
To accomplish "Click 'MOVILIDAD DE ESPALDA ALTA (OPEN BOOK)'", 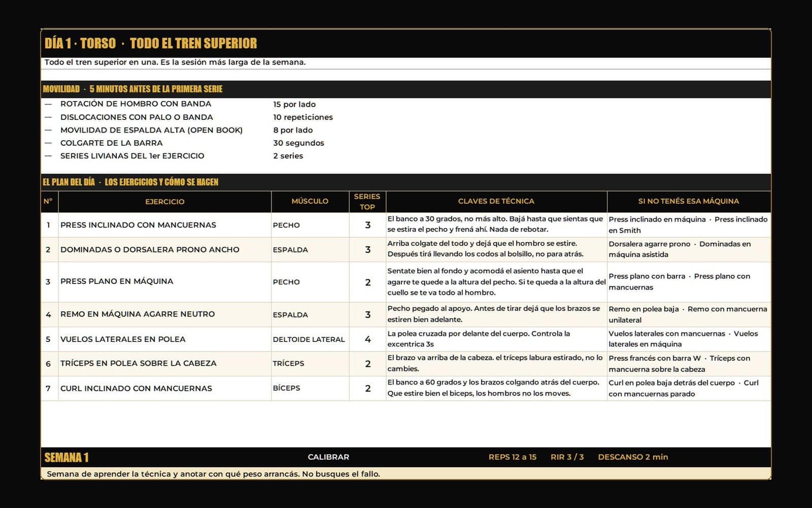I will coord(151,130).
